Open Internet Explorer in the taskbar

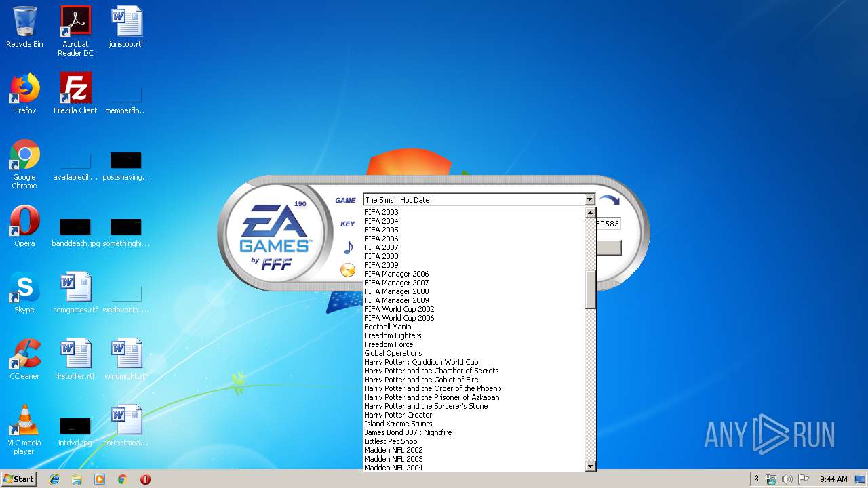tap(54, 479)
